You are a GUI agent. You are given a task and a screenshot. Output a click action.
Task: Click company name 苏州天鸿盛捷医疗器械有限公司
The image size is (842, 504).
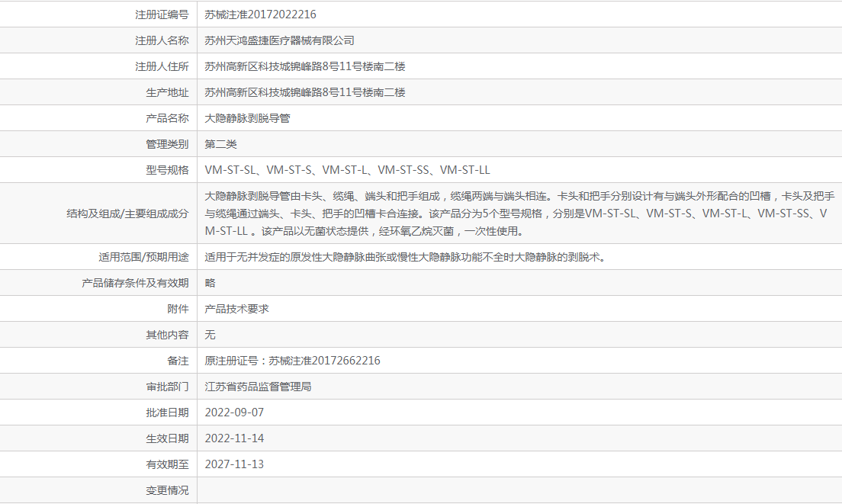[x=279, y=40]
